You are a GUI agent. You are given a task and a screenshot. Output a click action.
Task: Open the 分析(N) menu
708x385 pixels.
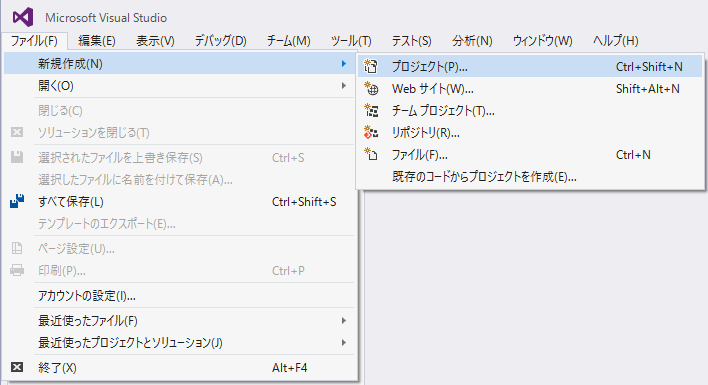(x=472, y=41)
